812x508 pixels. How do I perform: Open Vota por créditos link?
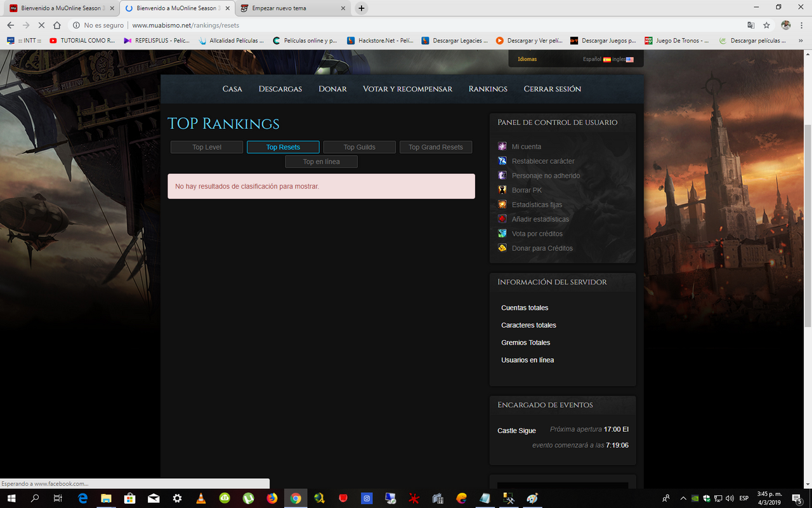click(x=537, y=234)
